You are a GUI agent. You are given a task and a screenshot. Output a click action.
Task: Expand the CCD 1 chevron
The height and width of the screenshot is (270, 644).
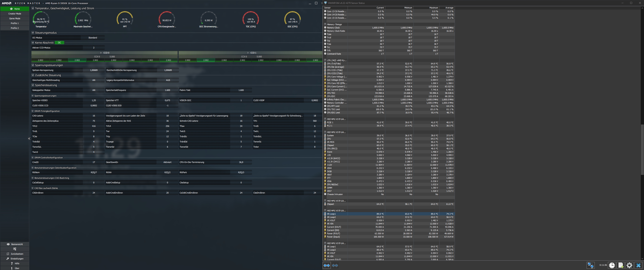coord(248,53)
